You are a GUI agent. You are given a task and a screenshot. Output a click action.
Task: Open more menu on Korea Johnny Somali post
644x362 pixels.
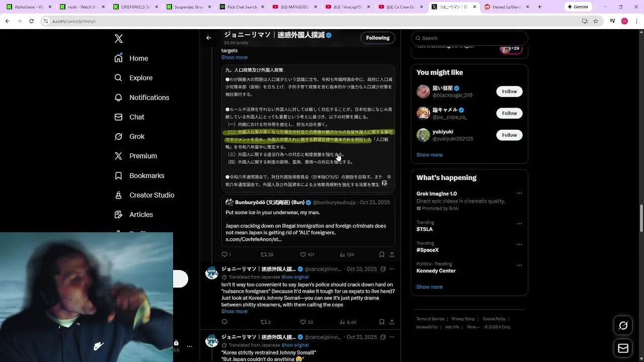(392, 337)
